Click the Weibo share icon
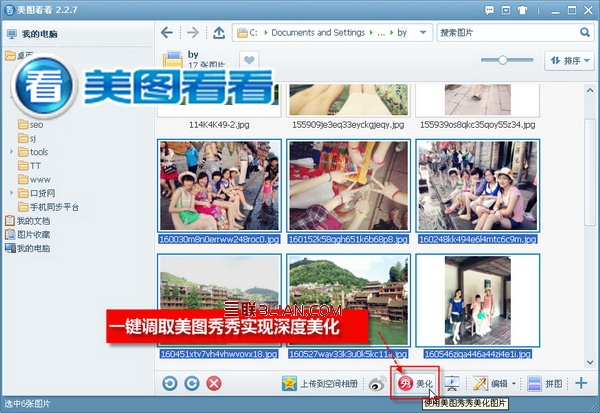 [x=377, y=384]
